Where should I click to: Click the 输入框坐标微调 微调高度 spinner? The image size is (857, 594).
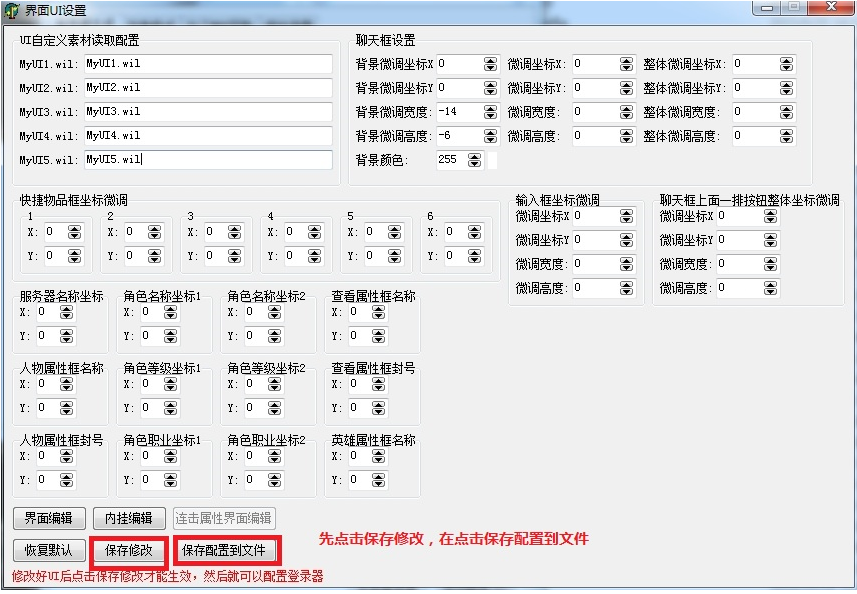626,288
